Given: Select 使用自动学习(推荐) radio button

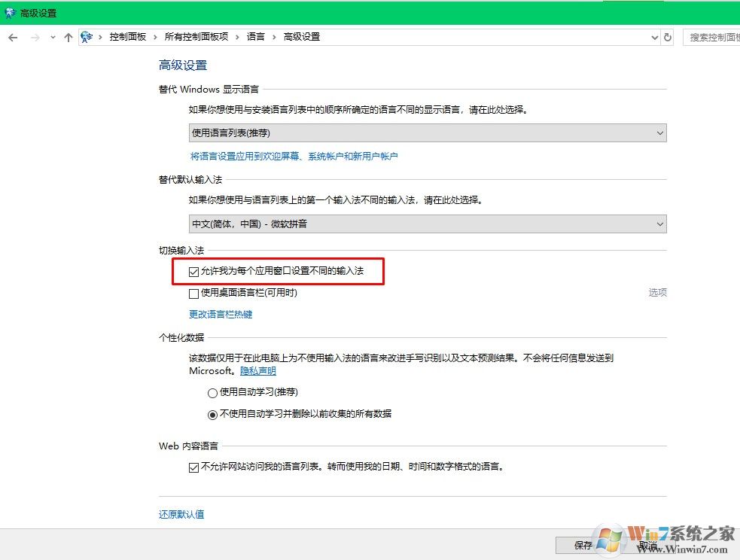Looking at the screenshot, I should point(212,392).
